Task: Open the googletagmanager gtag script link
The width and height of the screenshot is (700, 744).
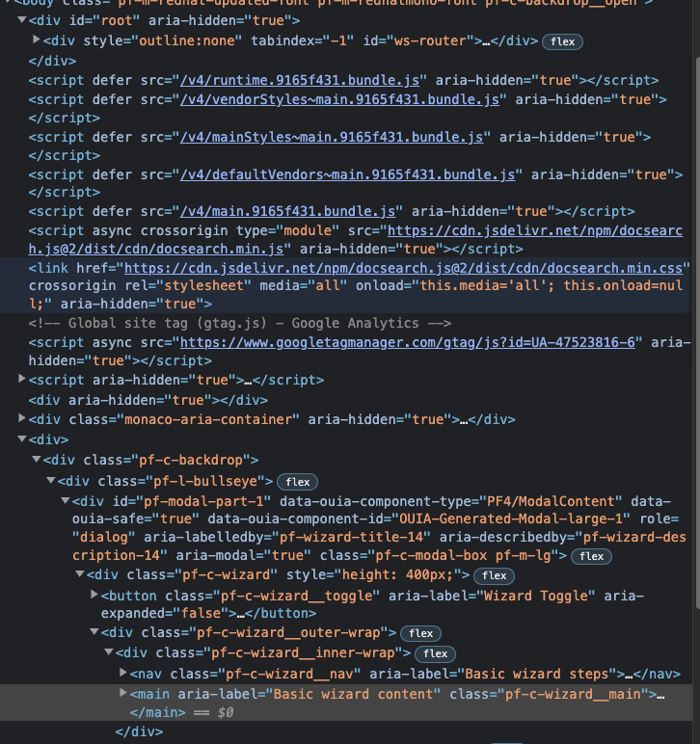Action: pyautogui.click(x=408, y=342)
